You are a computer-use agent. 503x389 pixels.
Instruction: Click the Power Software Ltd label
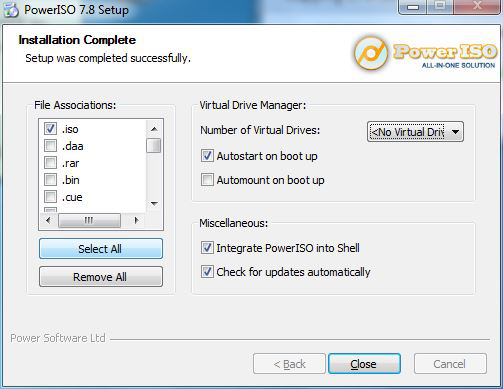click(58, 338)
